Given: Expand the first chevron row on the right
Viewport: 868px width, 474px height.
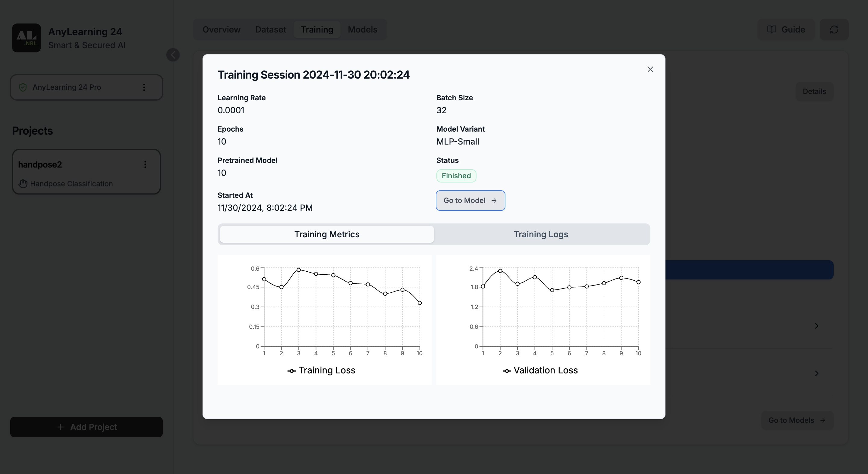Looking at the screenshot, I should (816, 326).
